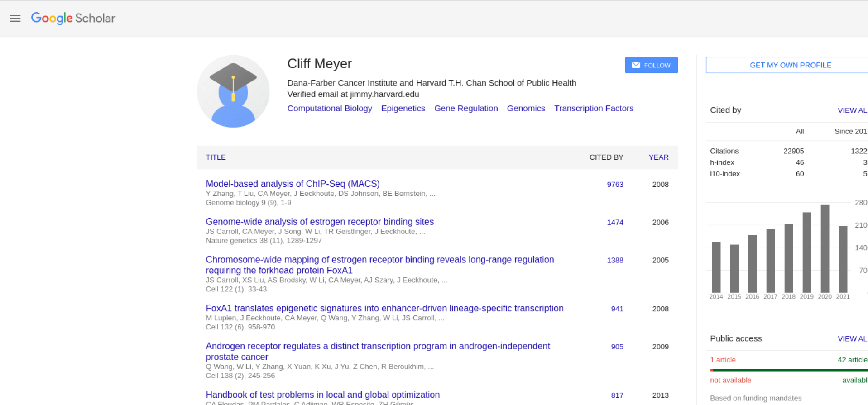Screen dimensions: 868x405
Task: Click the 1 article not available link
Action: tap(723, 360)
